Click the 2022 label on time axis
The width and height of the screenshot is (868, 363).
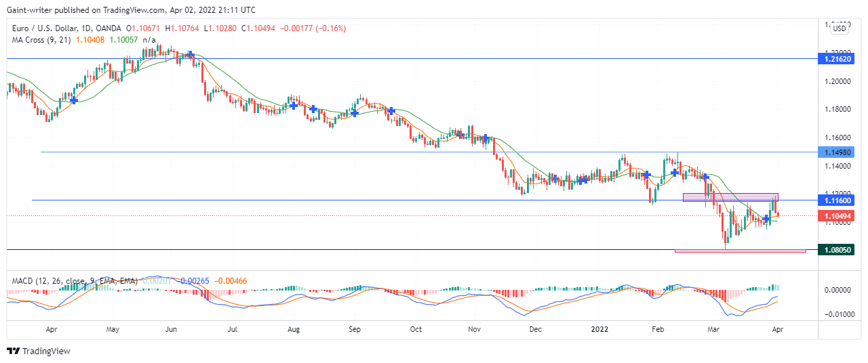[x=599, y=330]
